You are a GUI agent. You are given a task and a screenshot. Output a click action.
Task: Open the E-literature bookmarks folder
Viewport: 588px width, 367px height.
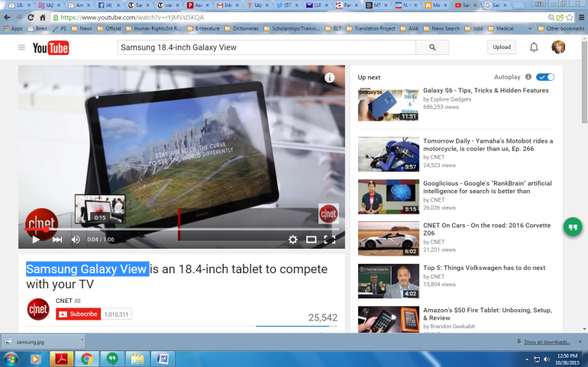203,28
